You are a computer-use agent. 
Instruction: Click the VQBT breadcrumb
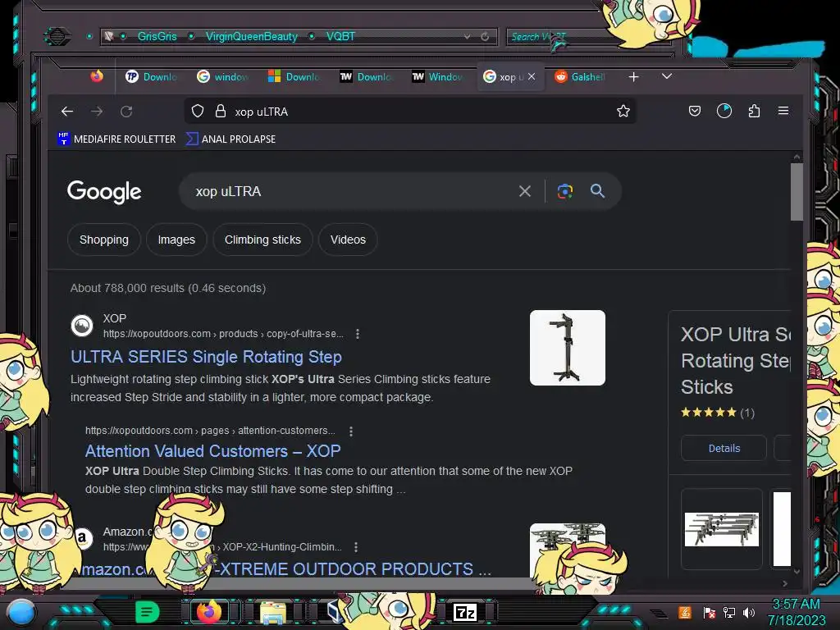click(x=340, y=36)
